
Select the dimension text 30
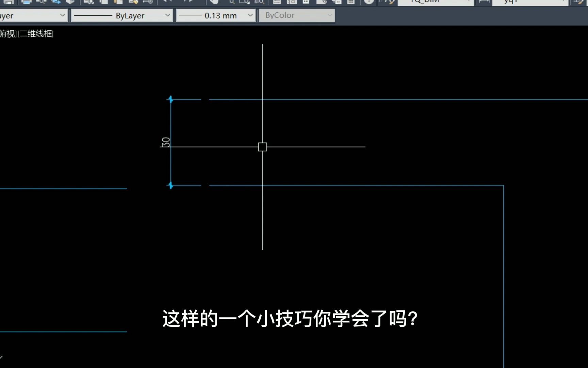click(165, 142)
